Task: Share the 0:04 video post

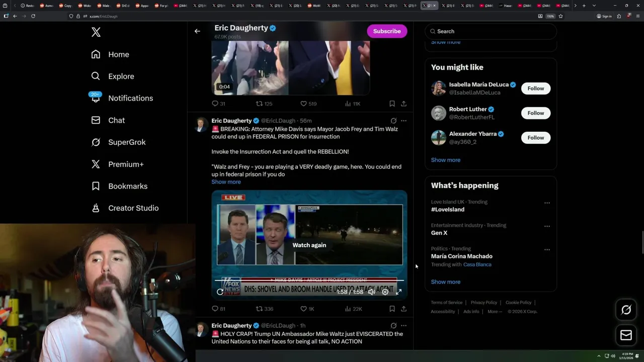Action: pyautogui.click(x=404, y=104)
